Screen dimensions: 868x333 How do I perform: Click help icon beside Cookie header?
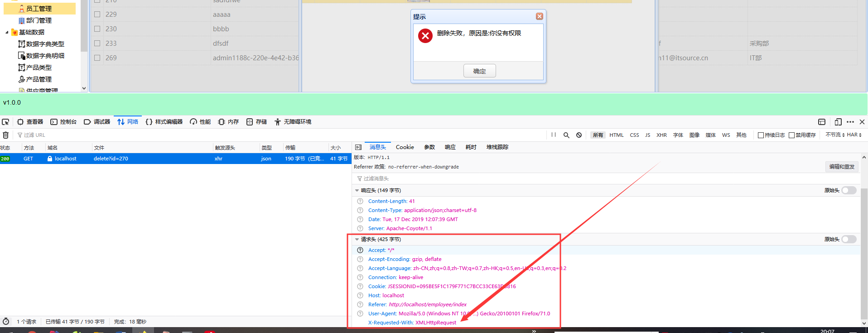360,286
